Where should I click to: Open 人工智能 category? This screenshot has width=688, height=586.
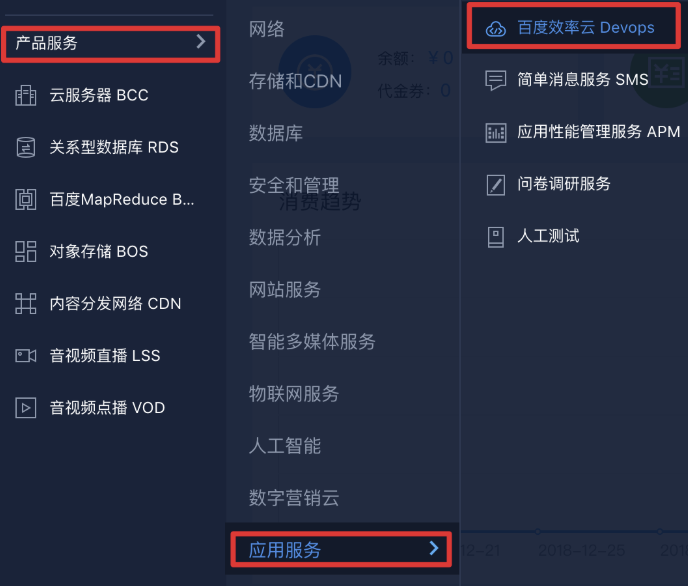tap(285, 446)
